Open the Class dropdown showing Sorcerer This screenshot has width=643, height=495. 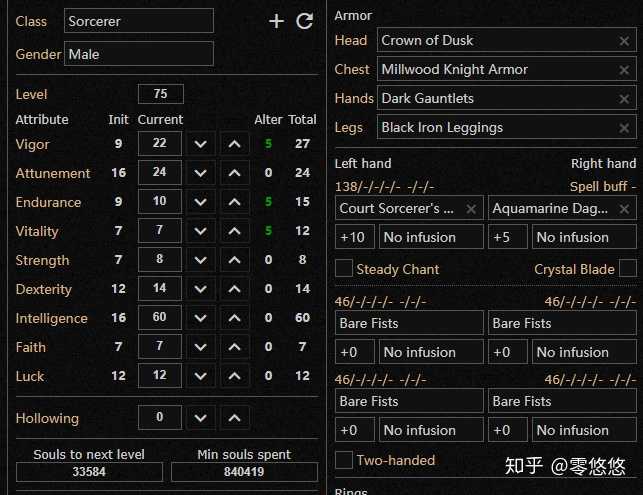click(x=139, y=21)
